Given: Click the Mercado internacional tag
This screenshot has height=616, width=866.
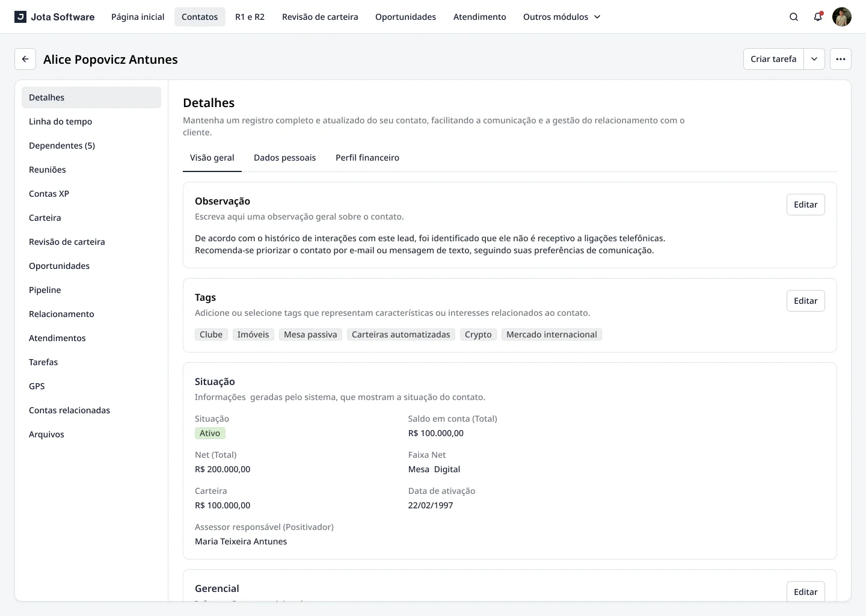Looking at the screenshot, I should click(x=551, y=334).
